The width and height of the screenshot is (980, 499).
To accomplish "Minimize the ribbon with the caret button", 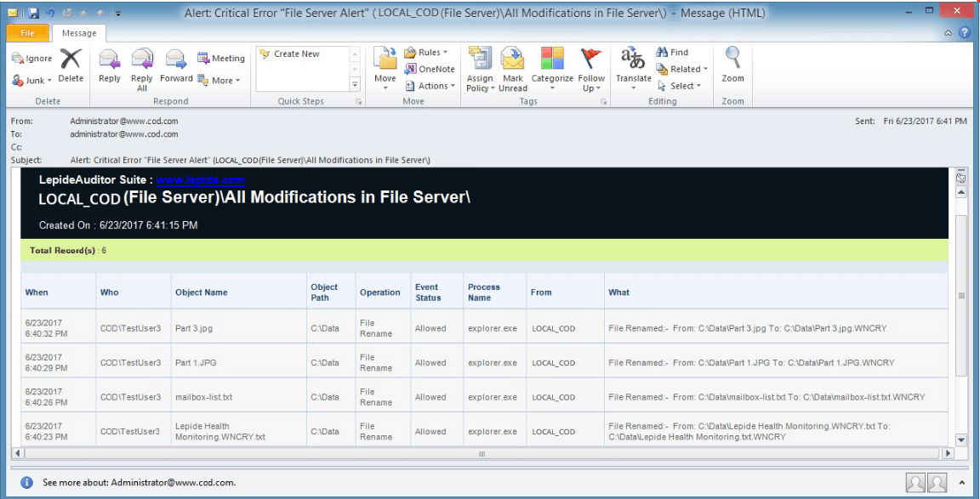I will point(949,33).
